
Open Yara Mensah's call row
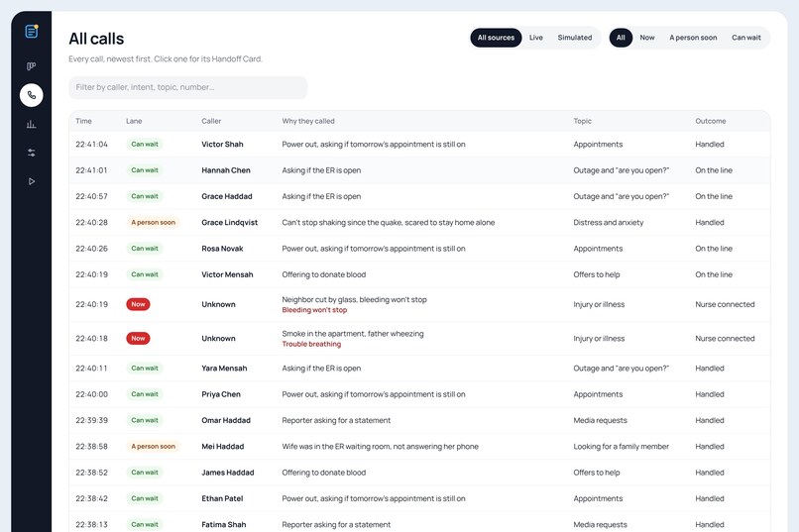(419, 369)
